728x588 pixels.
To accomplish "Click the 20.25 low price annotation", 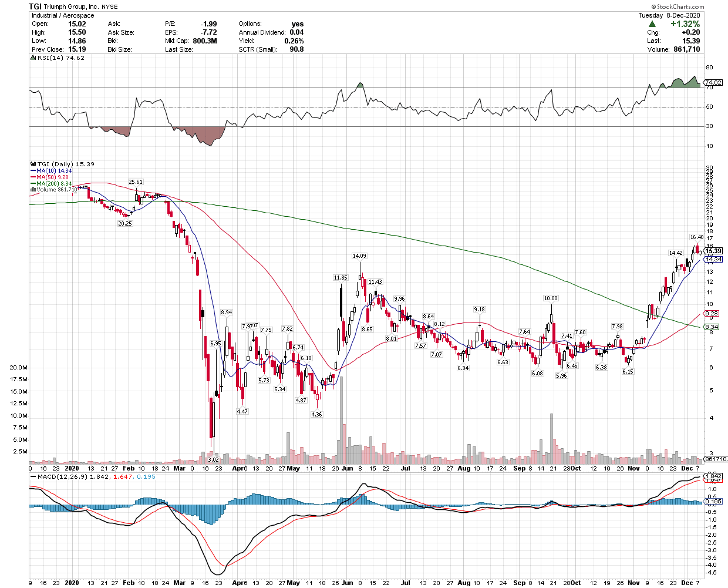I will (x=125, y=224).
